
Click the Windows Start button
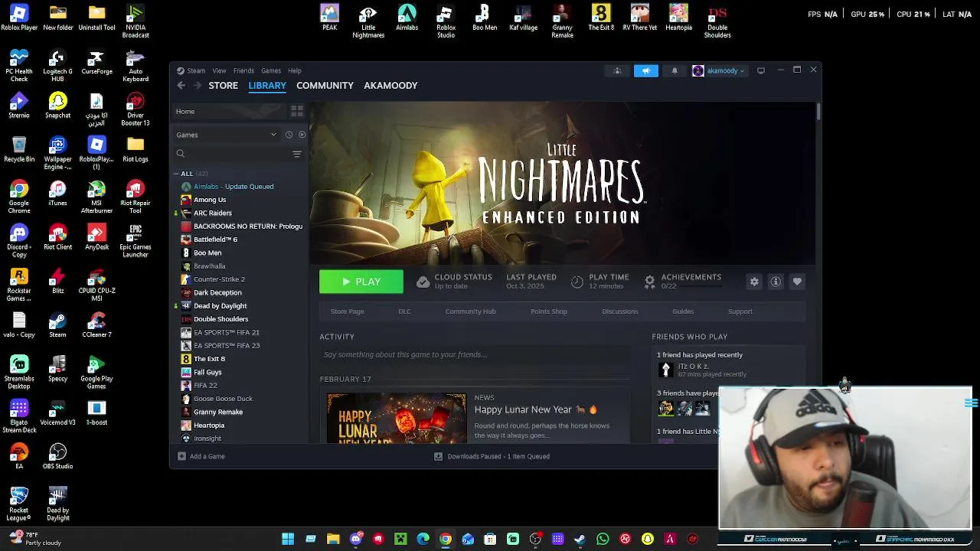(288, 539)
